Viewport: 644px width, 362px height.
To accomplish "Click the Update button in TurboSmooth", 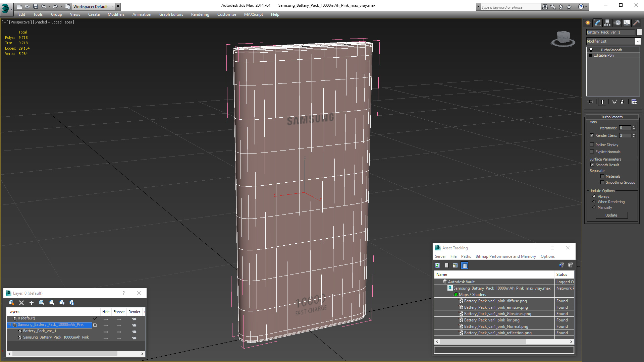I will pos(611,215).
